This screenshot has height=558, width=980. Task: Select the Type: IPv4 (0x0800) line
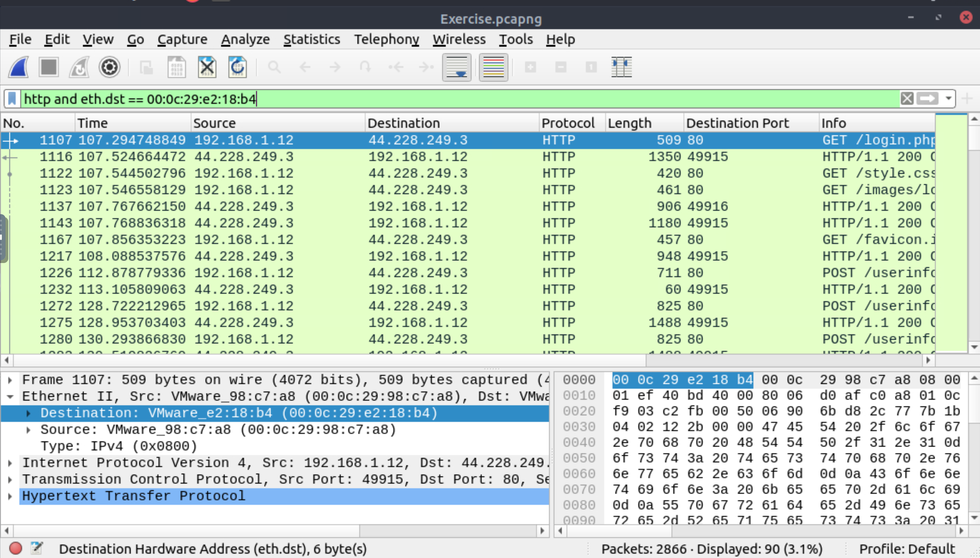click(119, 446)
